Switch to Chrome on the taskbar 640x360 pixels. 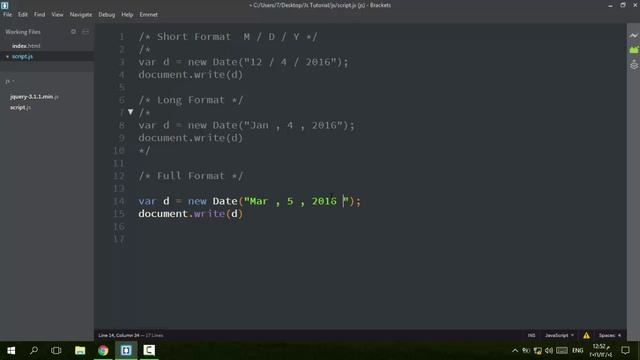click(x=103, y=350)
